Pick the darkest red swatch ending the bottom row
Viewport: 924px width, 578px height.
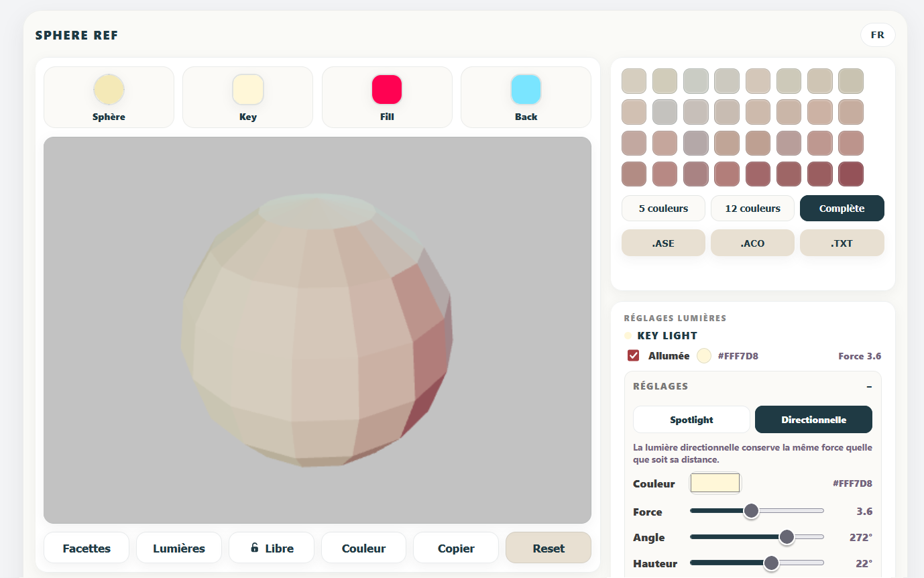click(851, 174)
